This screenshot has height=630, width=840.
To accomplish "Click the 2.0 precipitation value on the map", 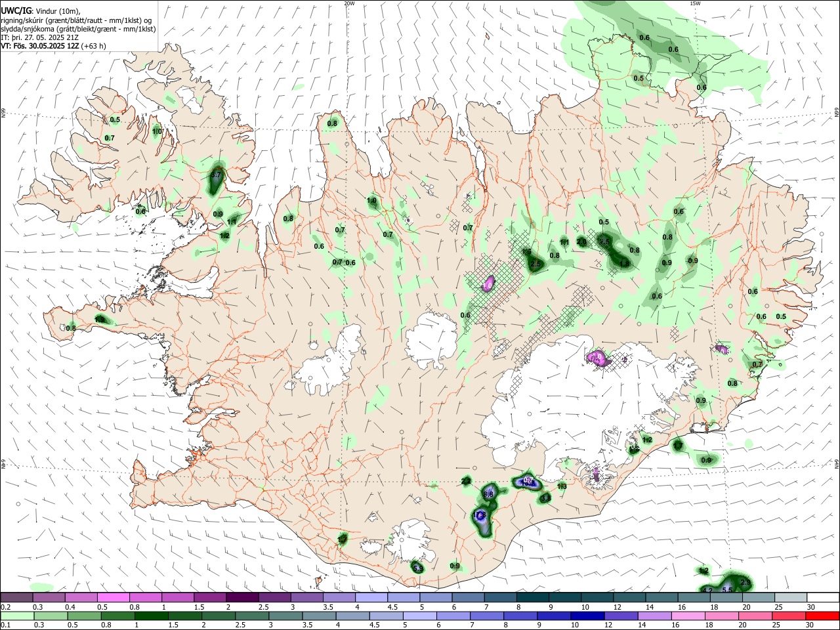I will 581,242.
